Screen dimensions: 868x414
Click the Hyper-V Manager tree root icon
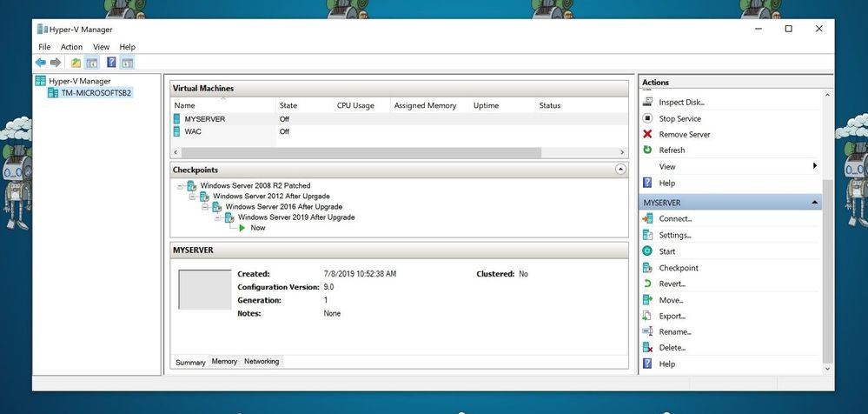pos(41,81)
